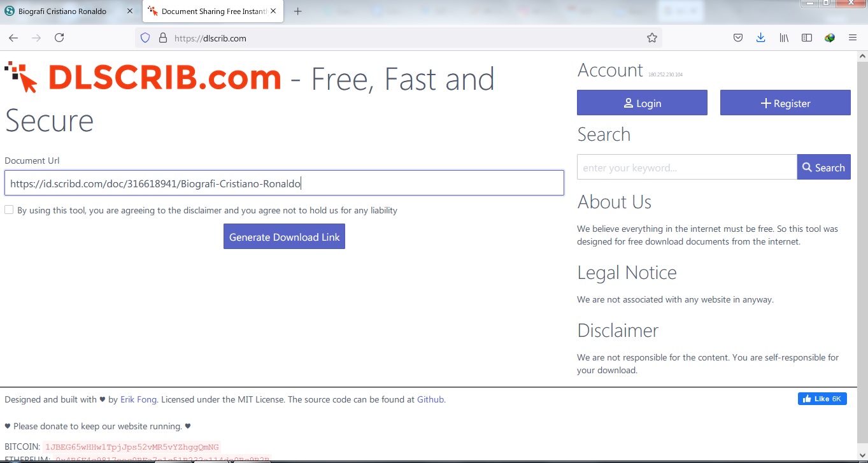
Task: Bookmark this page with the star
Action: pyautogui.click(x=652, y=38)
